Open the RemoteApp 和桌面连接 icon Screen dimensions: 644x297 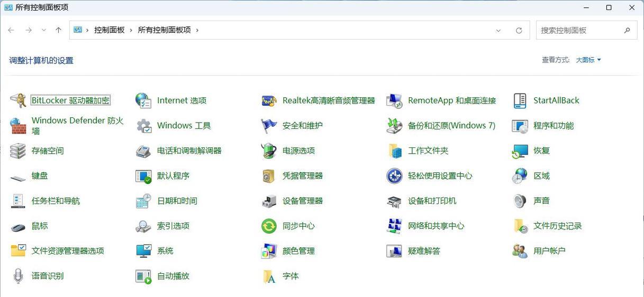point(394,100)
